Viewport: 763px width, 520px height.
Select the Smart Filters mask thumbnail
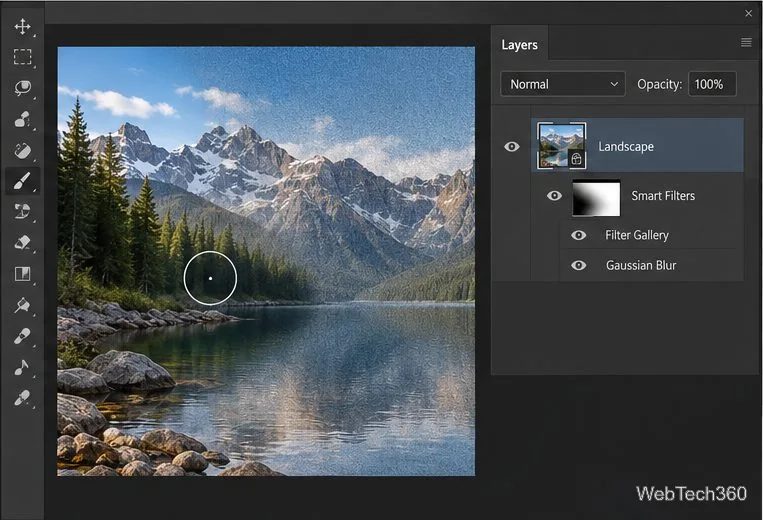[596, 198]
